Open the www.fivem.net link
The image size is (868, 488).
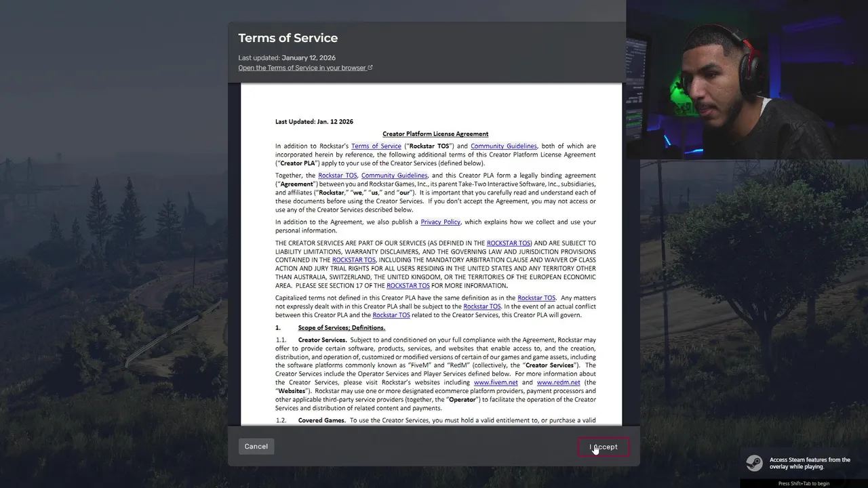pos(496,382)
